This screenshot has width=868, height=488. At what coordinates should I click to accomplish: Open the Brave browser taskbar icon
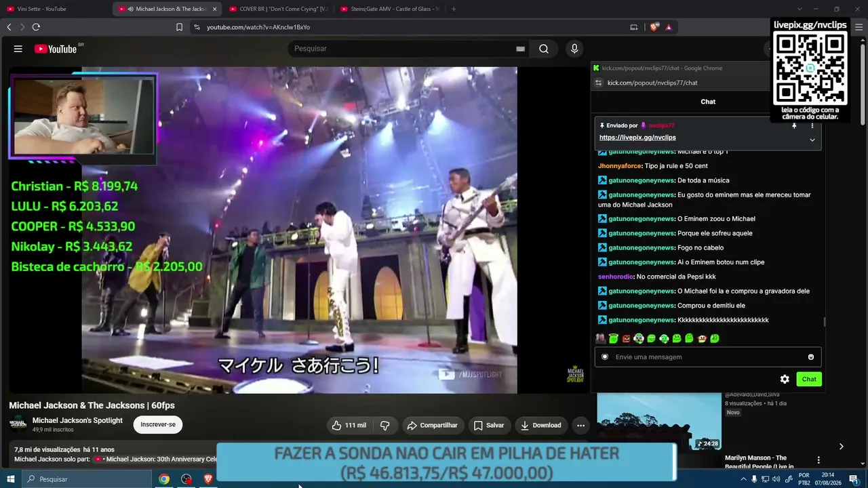coord(208,479)
